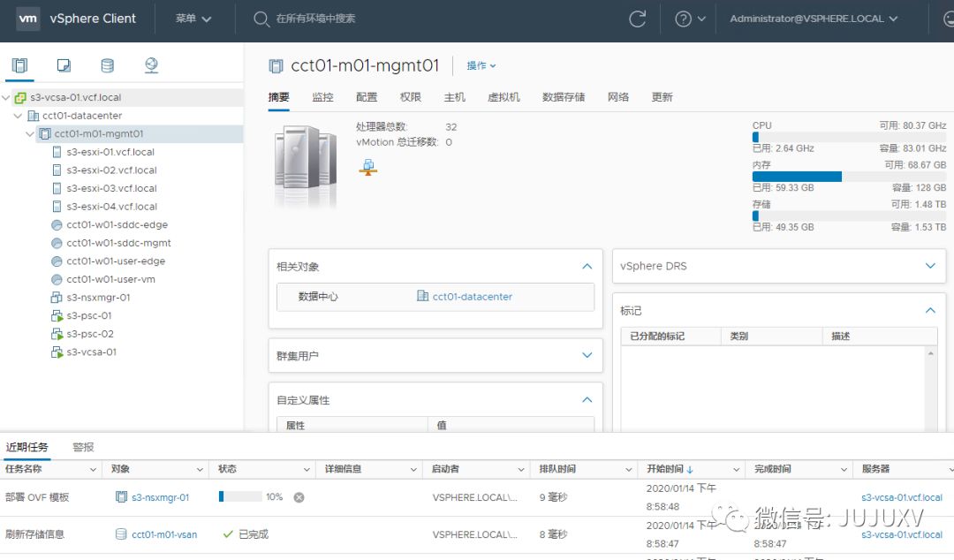The height and width of the screenshot is (560, 954).
Task: Switch to the 摘要 tab
Action: 278,97
